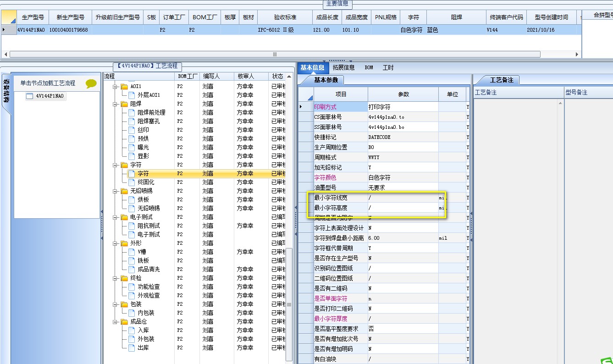This screenshot has width=613, height=364.
Task: Collapse the 阻焊 tree group
Action: (115, 104)
